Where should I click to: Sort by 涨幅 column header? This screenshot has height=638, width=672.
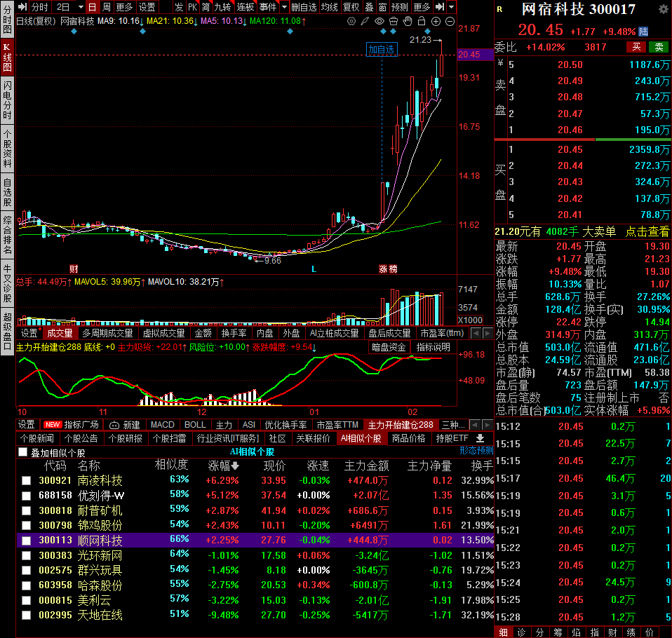click(223, 466)
